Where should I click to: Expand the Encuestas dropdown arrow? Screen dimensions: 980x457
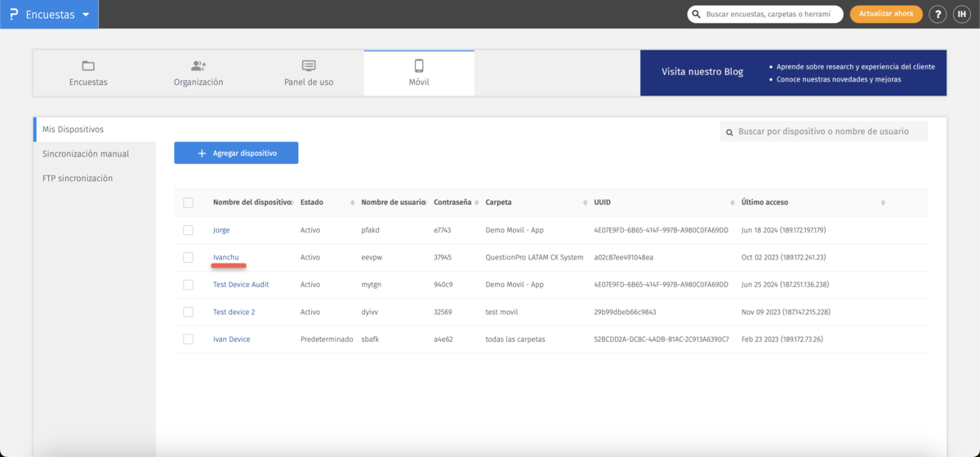click(x=86, y=15)
